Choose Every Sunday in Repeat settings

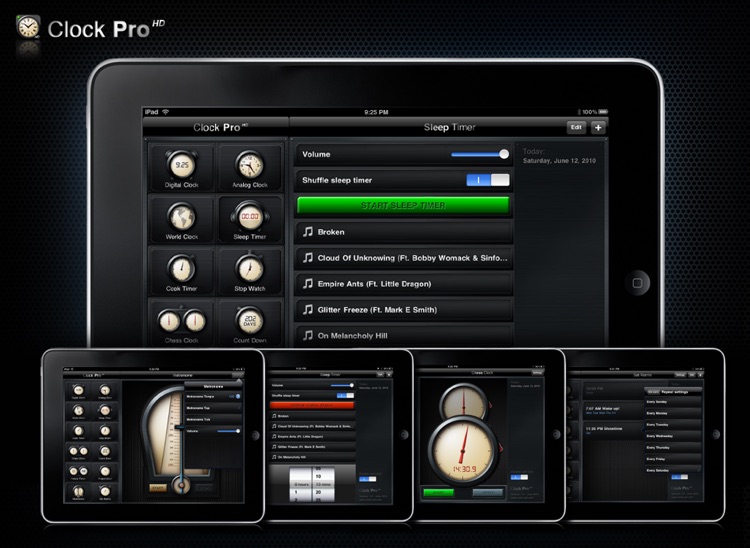(x=673, y=402)
